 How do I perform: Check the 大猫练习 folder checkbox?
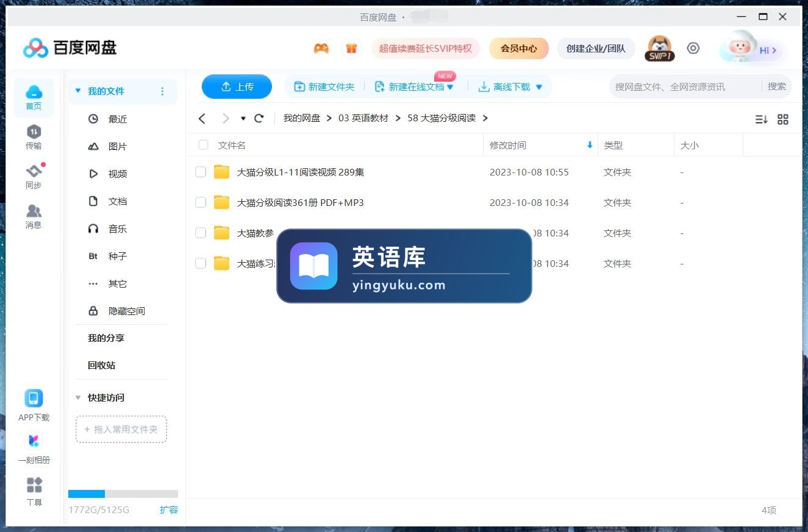(x=201, y=263)
